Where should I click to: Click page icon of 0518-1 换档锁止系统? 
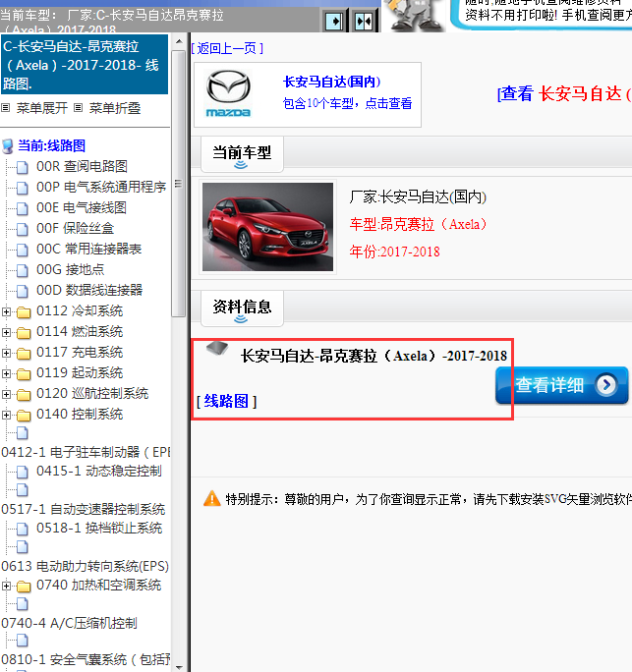[x=23, y=529]
